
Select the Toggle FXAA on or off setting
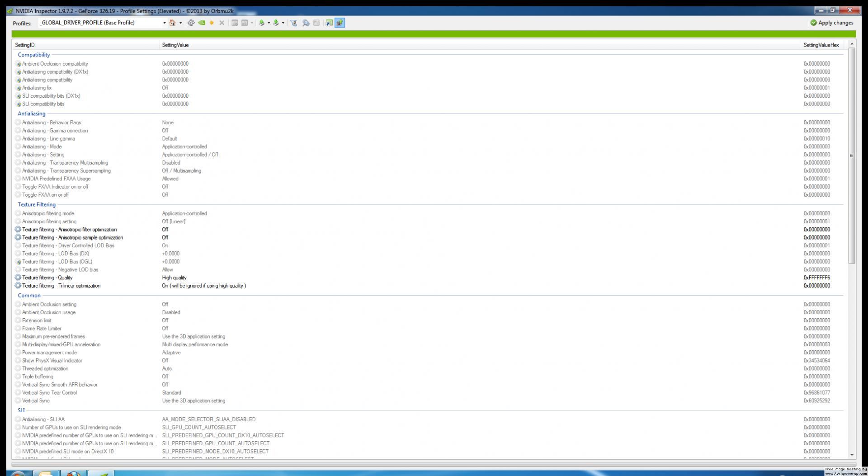tap(429, 195)
